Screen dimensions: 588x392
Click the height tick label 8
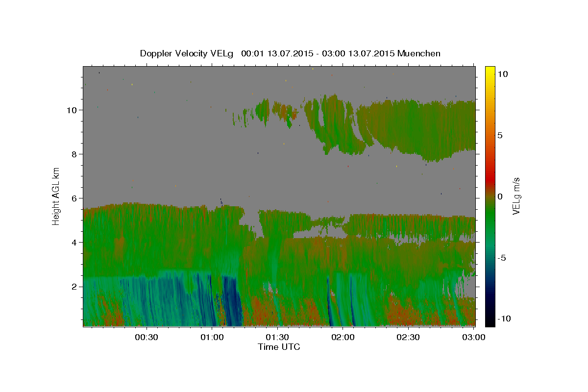pyautogui.click(x=74, y=154)
